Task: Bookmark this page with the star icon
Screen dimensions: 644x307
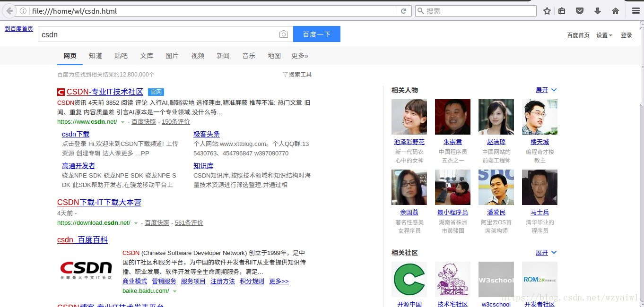Action: coord(547,11)
